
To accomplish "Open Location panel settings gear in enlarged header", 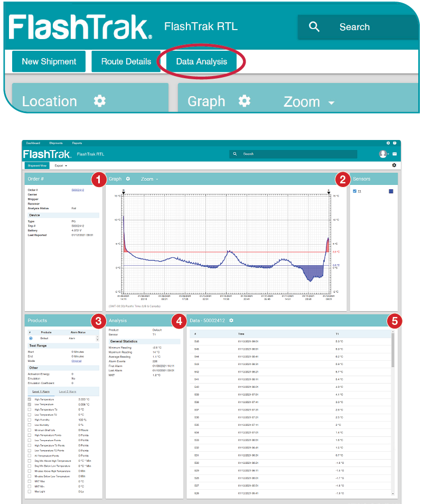I will (x=100, y=101).
